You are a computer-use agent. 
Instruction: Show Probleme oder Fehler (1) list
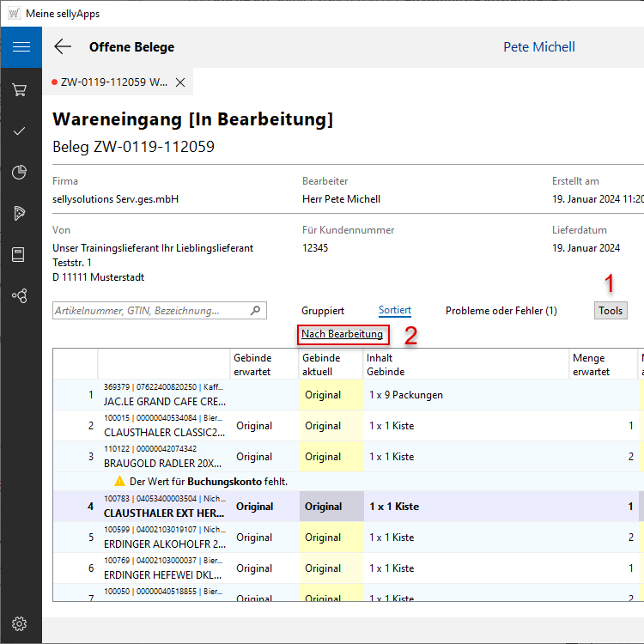pos(501,311)
